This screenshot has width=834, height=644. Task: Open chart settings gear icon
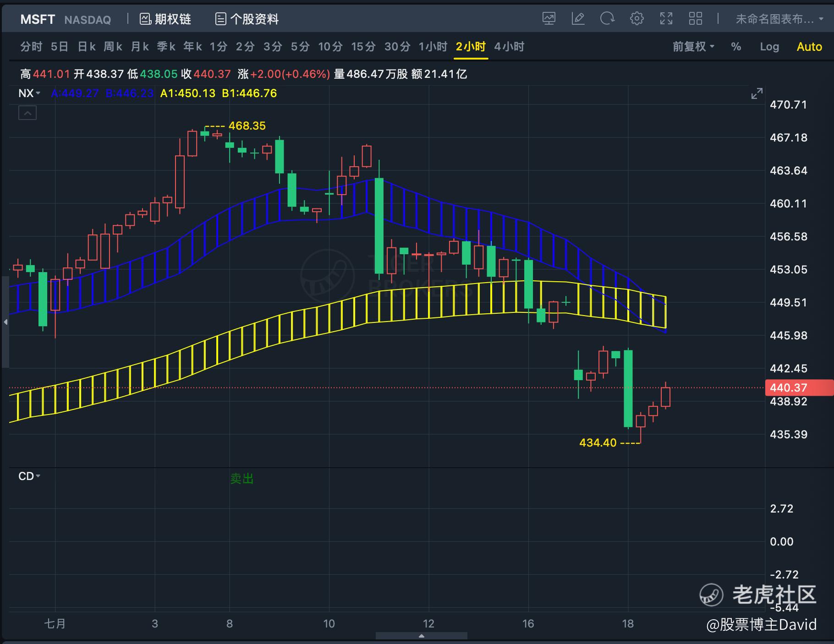pos(636,19)
